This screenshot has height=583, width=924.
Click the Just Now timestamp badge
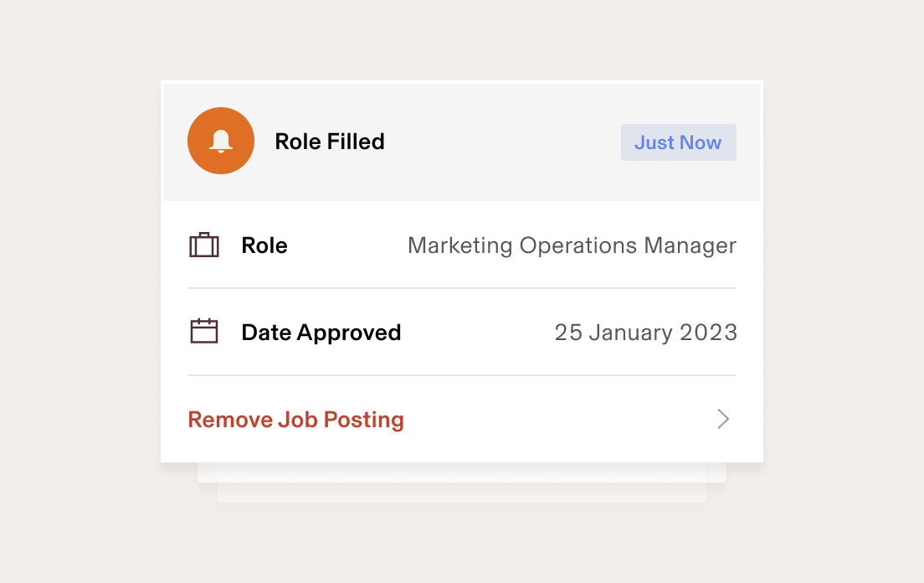tap(678, 142)
